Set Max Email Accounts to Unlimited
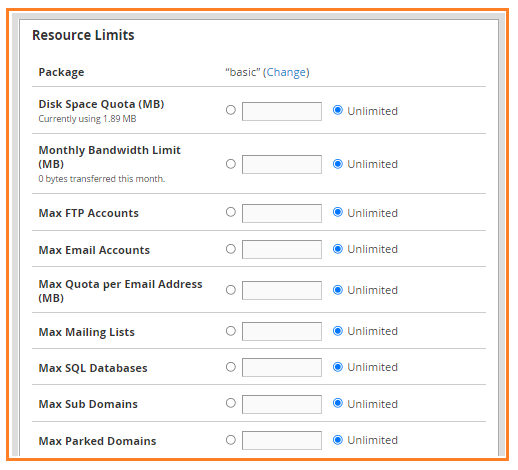The width and height of the screenshot is (518, 470). point(338,249)
